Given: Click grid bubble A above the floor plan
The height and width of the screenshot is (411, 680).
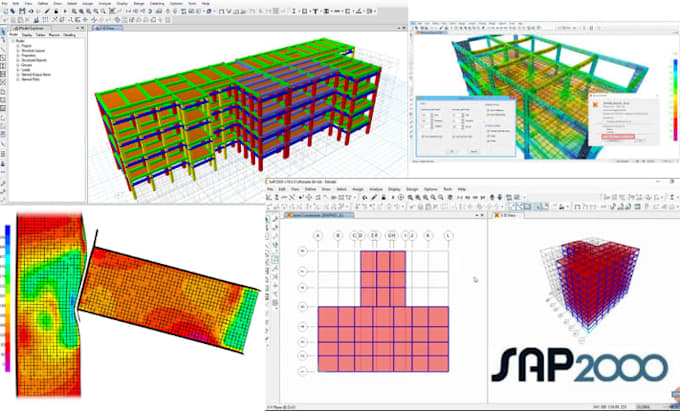Looking at the screenshot, I should pyautogui.click(x=318, y=235).
